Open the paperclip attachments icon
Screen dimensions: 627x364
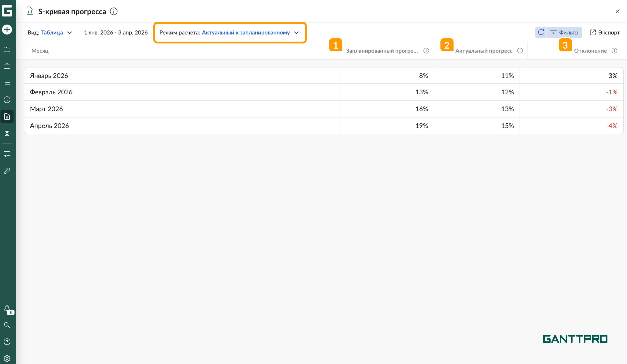click(7, 171)
